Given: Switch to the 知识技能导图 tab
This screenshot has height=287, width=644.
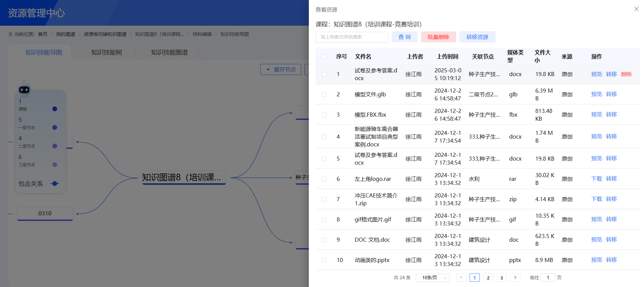Looking at the screenshot, I should coord(44,52).
